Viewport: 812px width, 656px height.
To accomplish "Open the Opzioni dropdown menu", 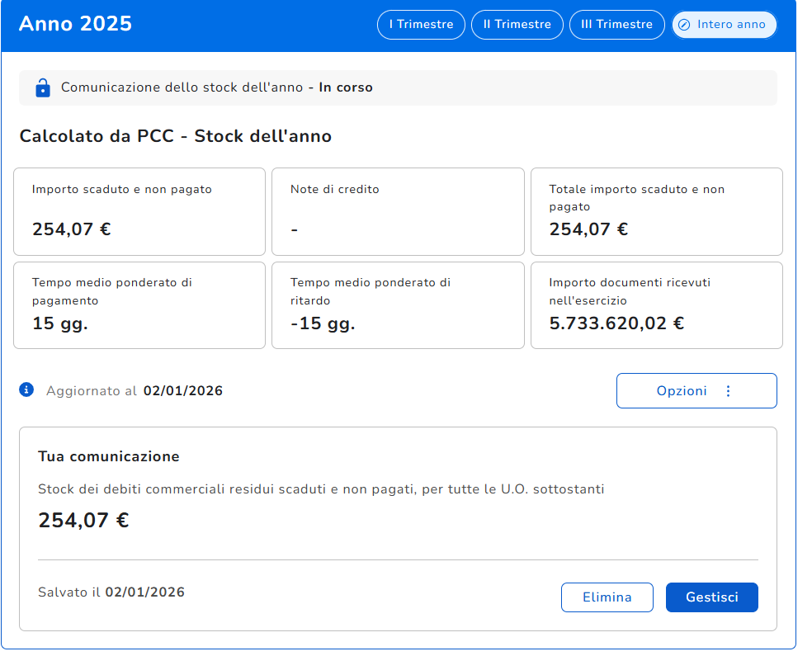I will pyautogui.click(x=696, y=391).
